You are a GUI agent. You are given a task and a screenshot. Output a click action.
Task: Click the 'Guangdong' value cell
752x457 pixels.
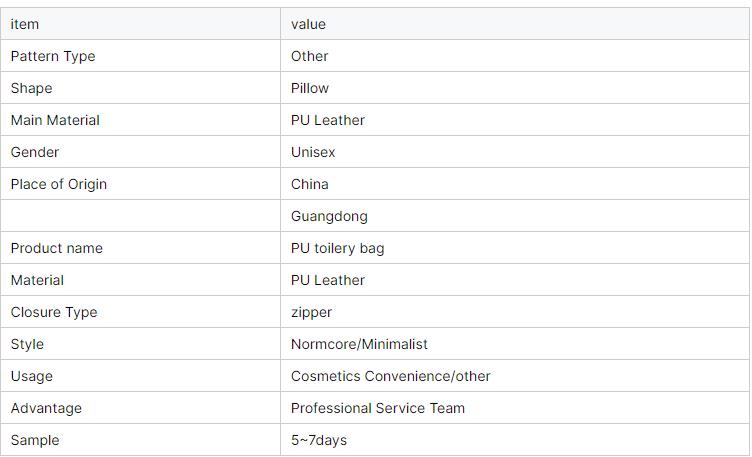coord(329,216)
